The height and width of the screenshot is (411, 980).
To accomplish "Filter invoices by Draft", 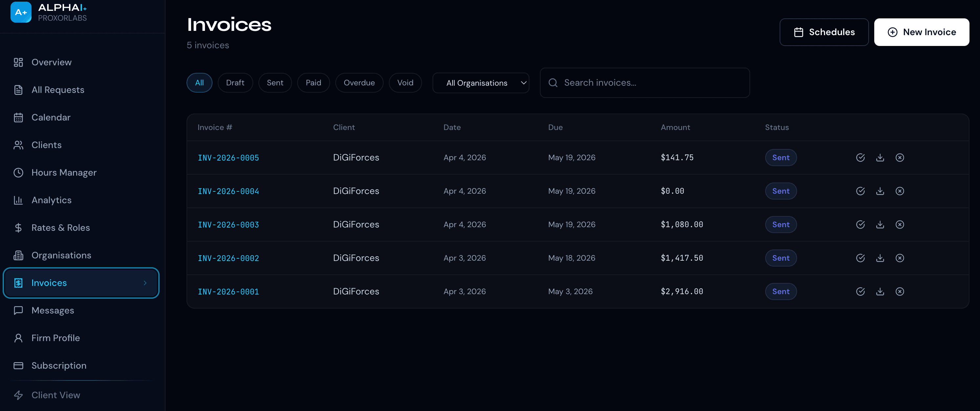I will click(235, 82).
